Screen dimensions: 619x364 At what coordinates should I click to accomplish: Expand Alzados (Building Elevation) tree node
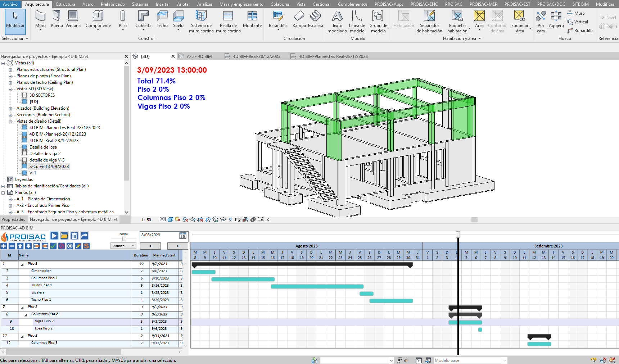pyautogui.click(x=10, y=108)
